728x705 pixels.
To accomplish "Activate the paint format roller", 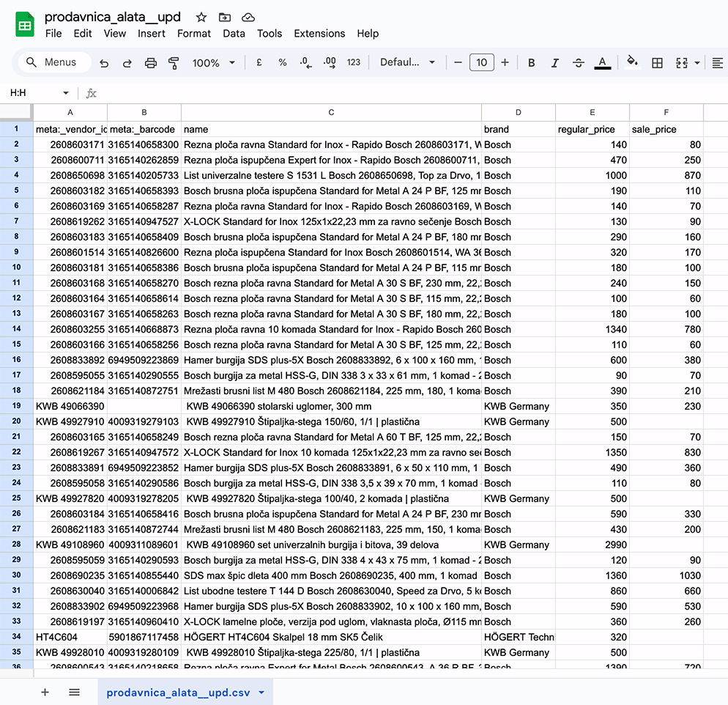I will [174, 63].
